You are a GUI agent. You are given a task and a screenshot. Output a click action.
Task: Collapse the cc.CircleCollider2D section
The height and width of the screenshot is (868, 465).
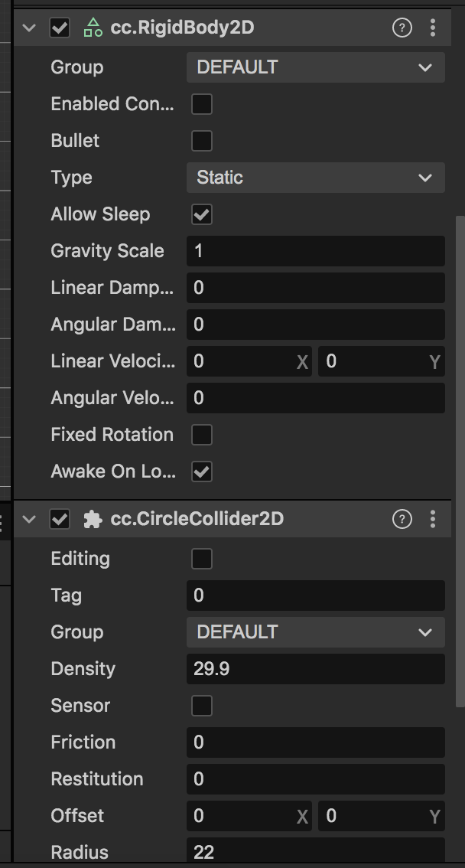29,519
